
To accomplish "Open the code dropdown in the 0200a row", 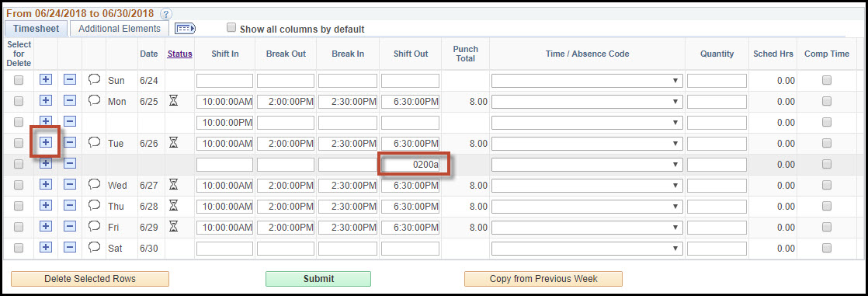I will [x=587, y=165].
